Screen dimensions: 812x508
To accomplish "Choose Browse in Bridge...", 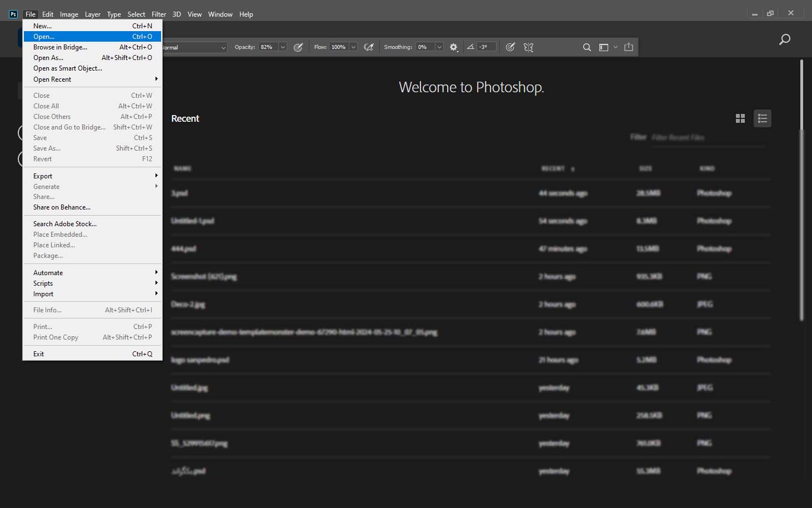I will coord(92,47).
